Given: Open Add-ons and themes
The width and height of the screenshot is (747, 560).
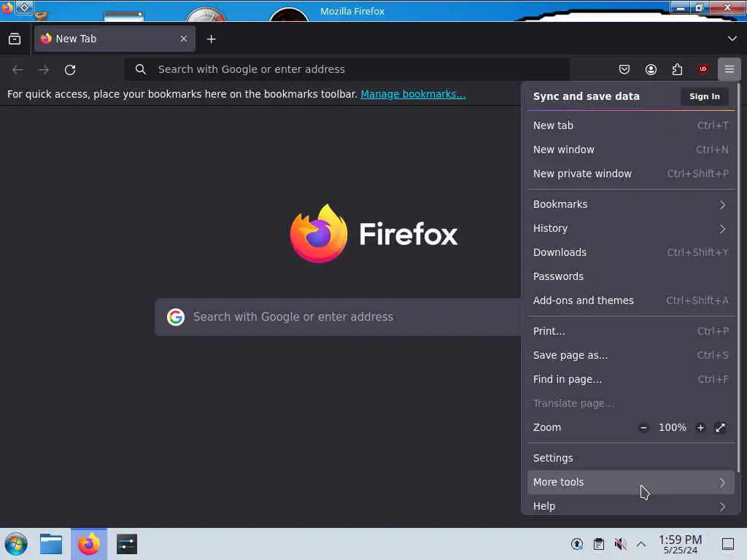Looking at the screenshot, I should tap(631, 300).
